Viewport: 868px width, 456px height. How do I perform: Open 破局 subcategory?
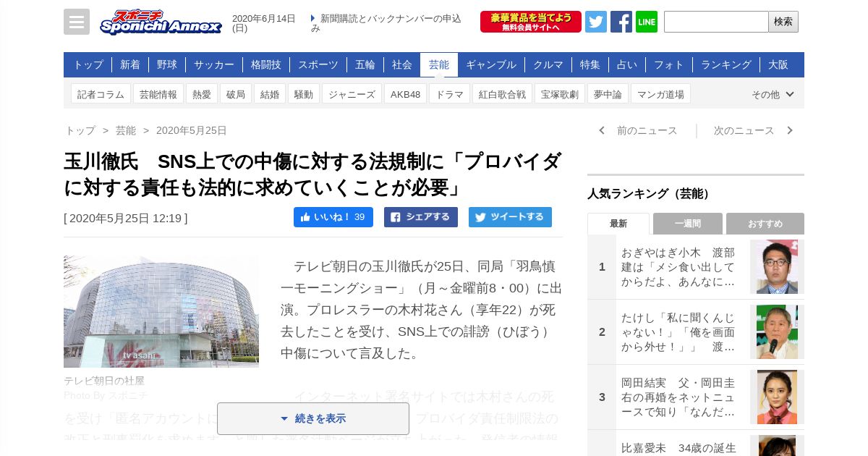(236, 94)
